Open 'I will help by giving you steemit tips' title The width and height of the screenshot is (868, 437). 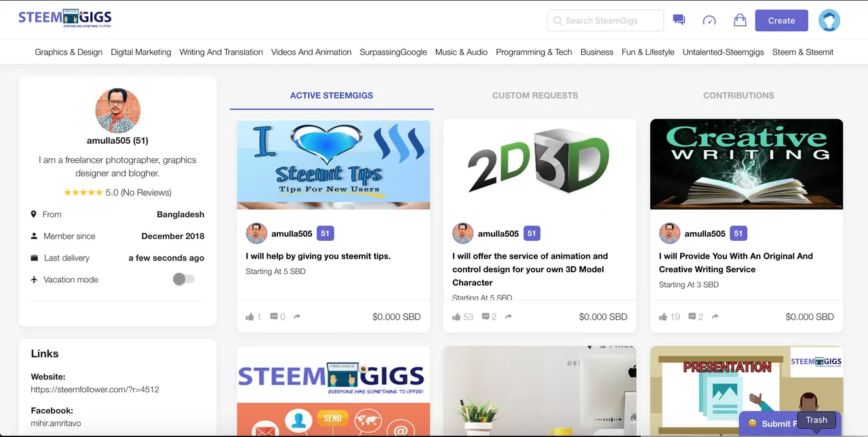(x=318, y=256)
